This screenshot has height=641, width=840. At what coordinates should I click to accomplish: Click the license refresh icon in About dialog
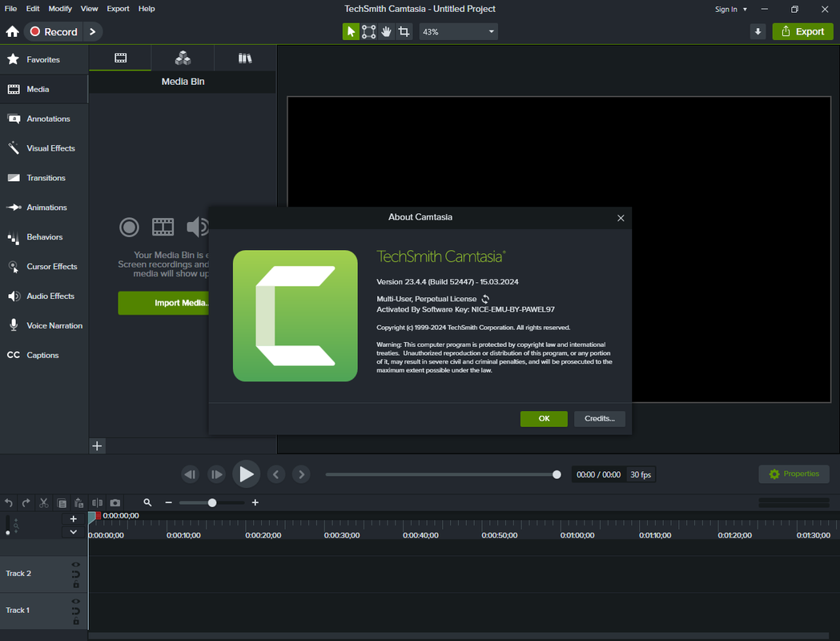pos(485,299)
